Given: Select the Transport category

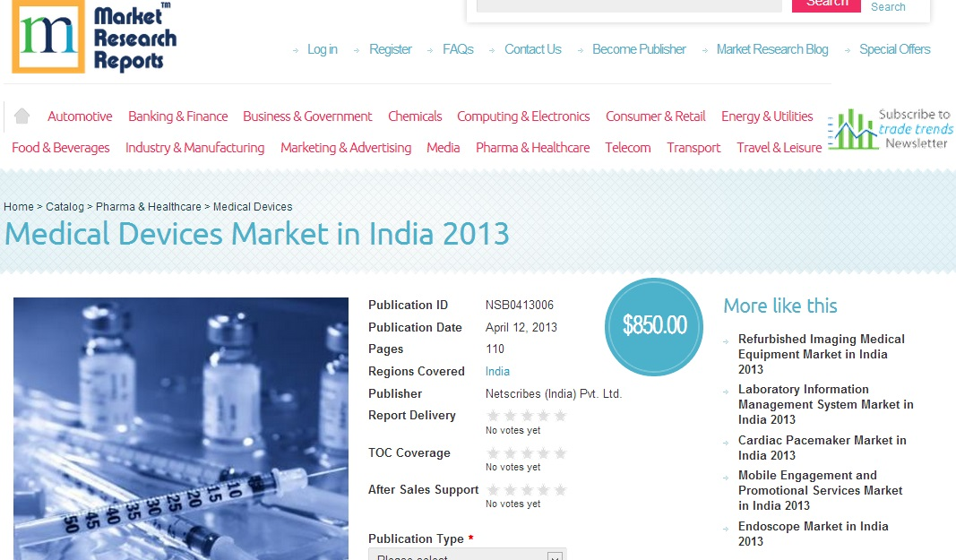Looking at the screenshot, I should pyautogui.click(x=693, y=148).
